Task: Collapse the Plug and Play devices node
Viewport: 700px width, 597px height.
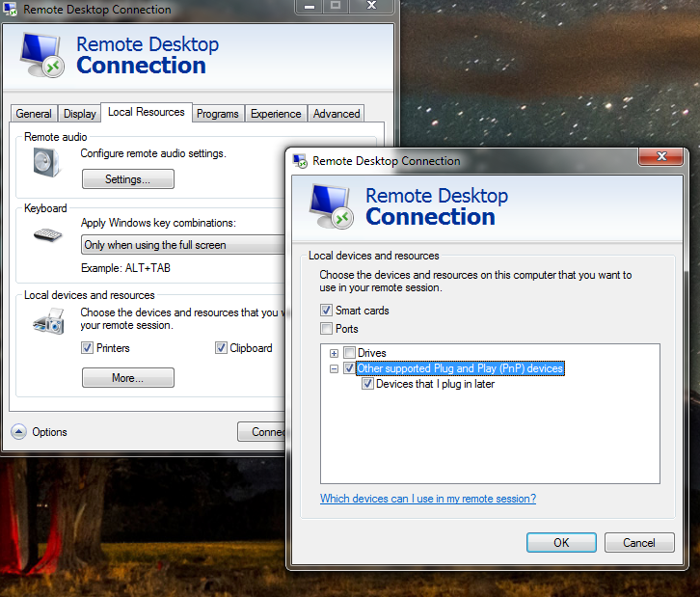Action: pos(334,368)
